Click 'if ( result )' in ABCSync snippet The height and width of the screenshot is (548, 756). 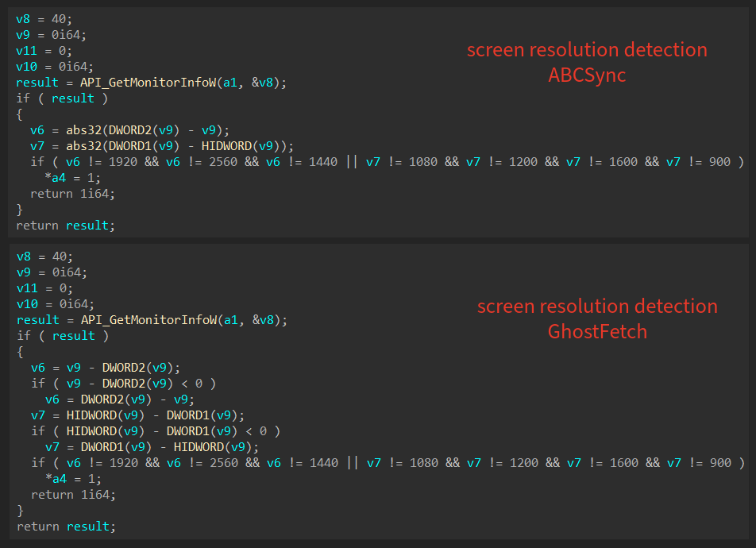[62, 98]
